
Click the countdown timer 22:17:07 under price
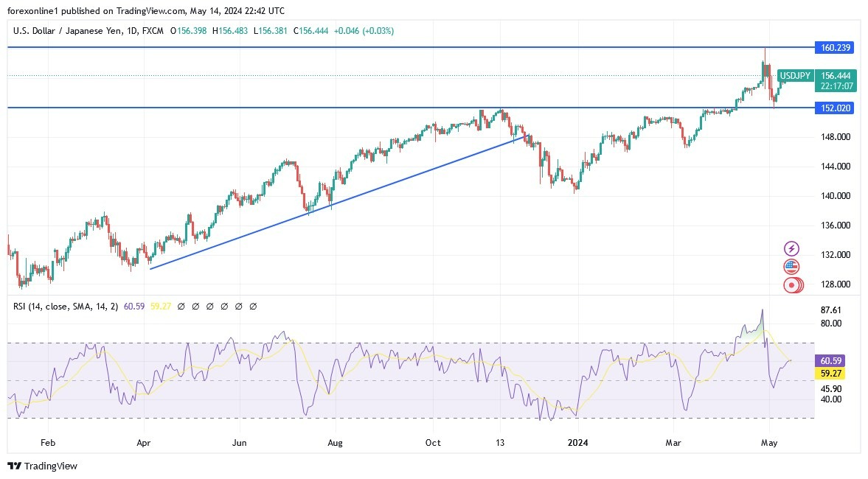point(835,85)
